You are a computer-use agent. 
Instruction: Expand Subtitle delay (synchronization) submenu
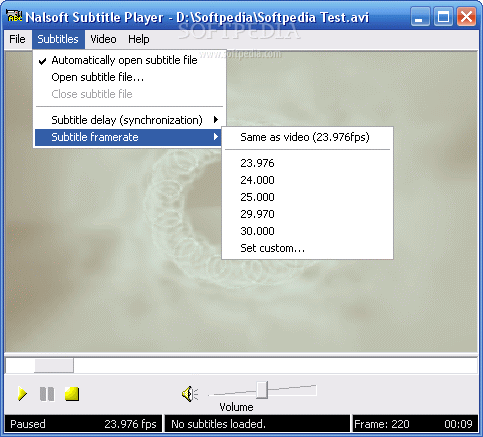(129, 120)
